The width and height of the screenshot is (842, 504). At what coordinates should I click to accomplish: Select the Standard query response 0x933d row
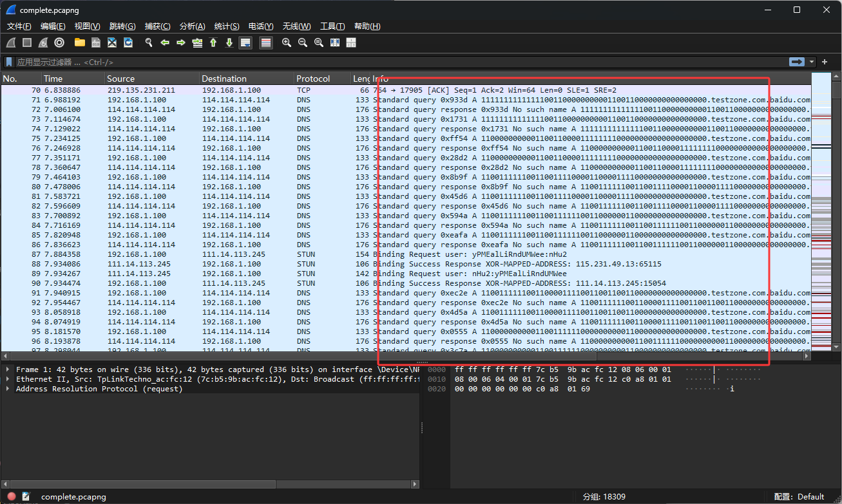pyautogui.click(x=406, y=109)
